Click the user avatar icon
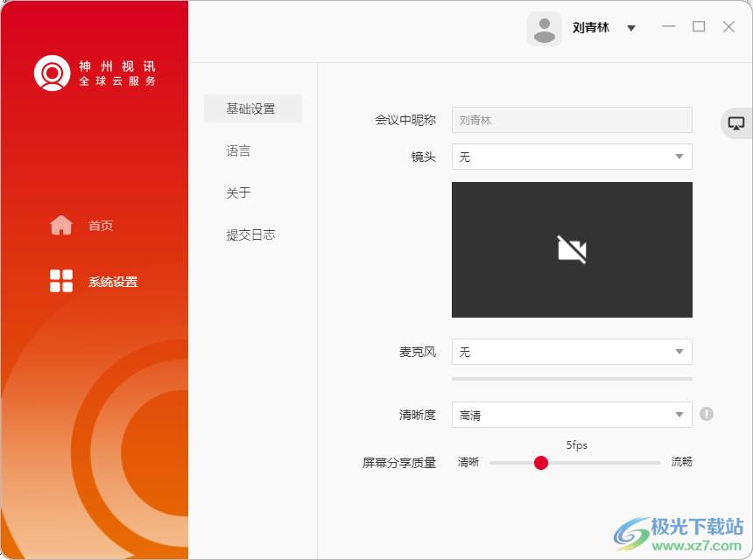The width and height of the screenshot is (753, 560). [545, 29]
